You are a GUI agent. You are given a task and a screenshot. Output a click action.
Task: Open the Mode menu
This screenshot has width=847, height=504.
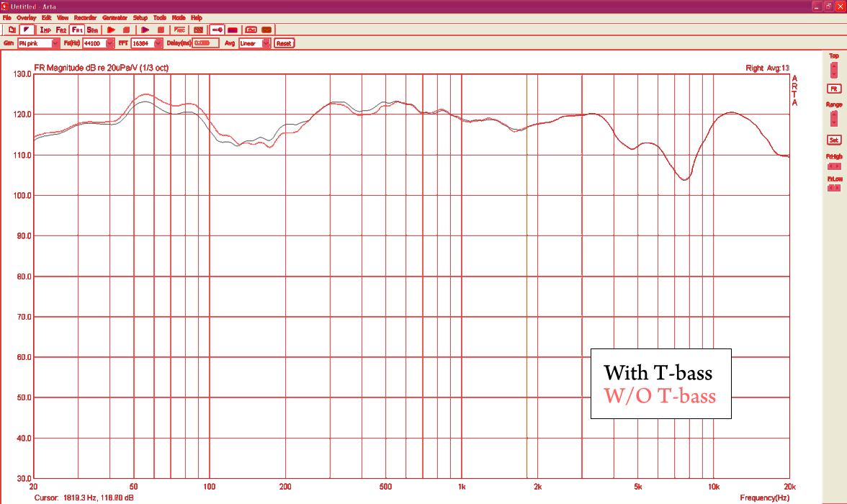point(179,18)
